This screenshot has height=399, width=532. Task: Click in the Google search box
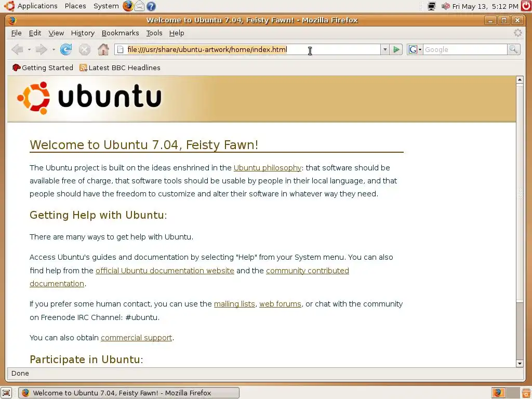[465, 49]
